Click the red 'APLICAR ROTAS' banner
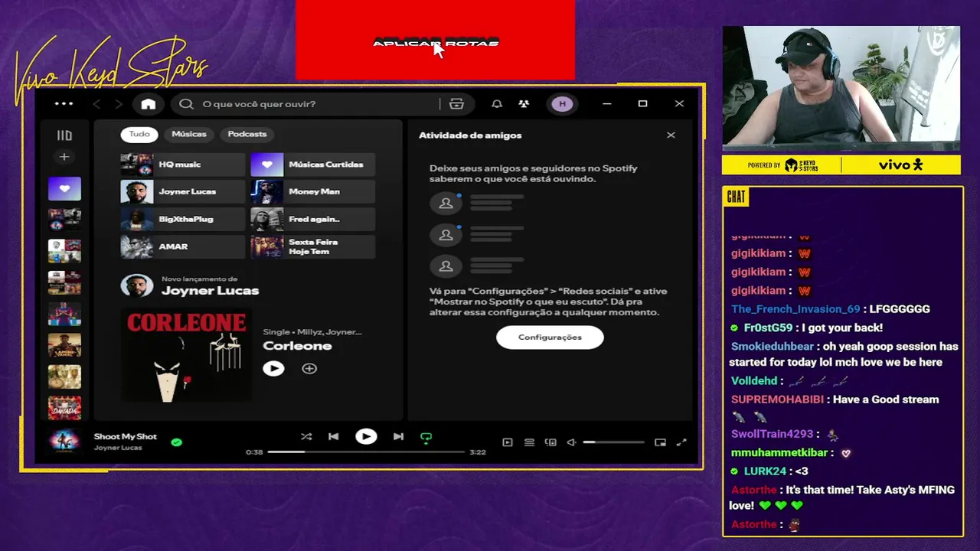Image resolution: width=980 pixels, height=551 pixels. 435,40
